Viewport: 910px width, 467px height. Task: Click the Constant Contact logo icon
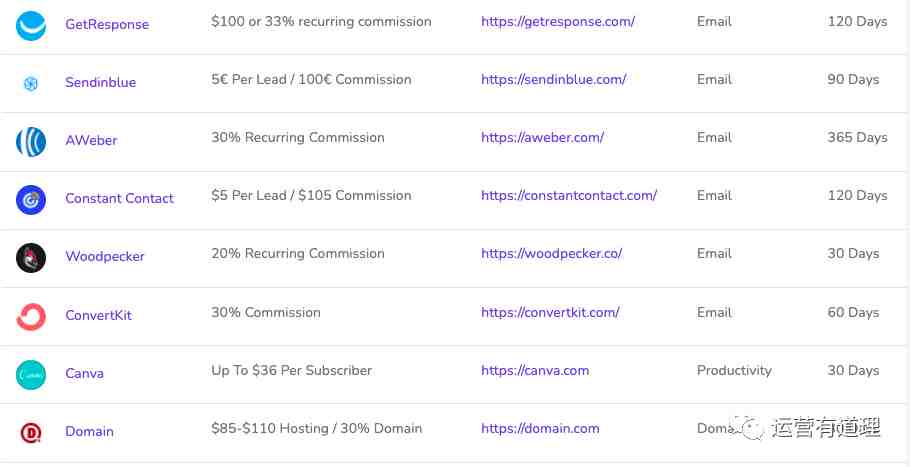point(31,200)
